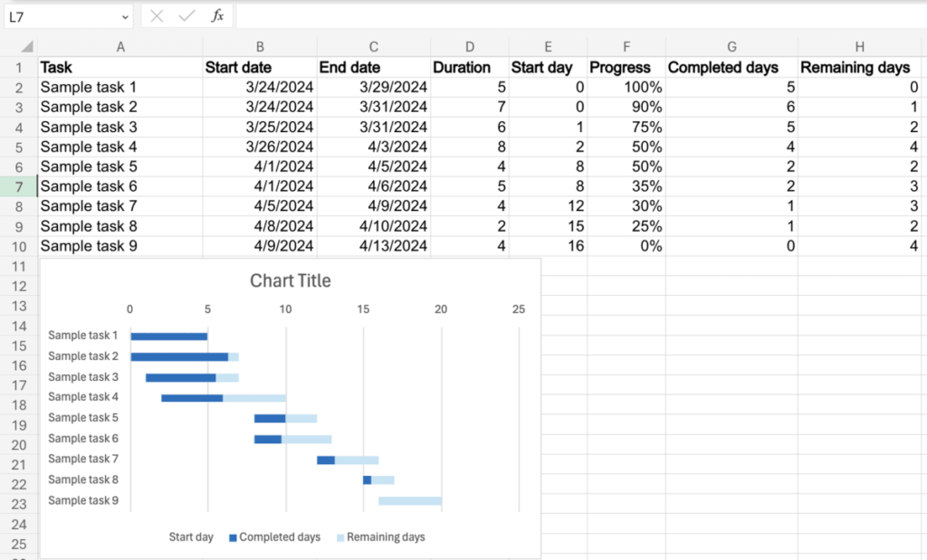Select column A header

120,47
